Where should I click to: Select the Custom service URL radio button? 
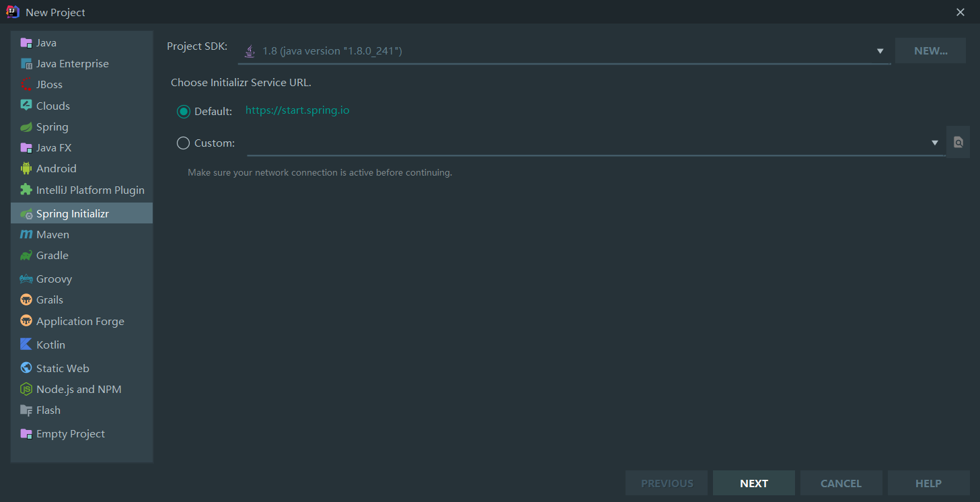point(183,143)
